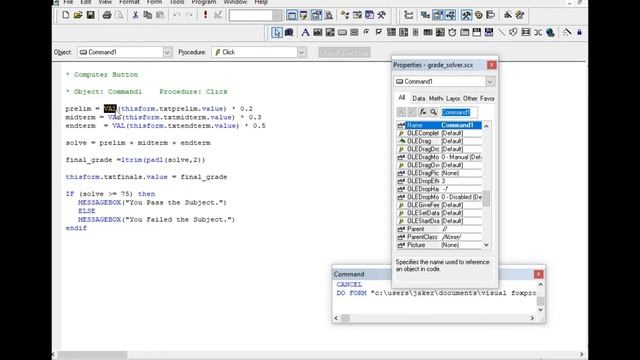Select the Command Button control tool
Image resolution: width=640 pixels, height=360 pixels.
(342, 32)
